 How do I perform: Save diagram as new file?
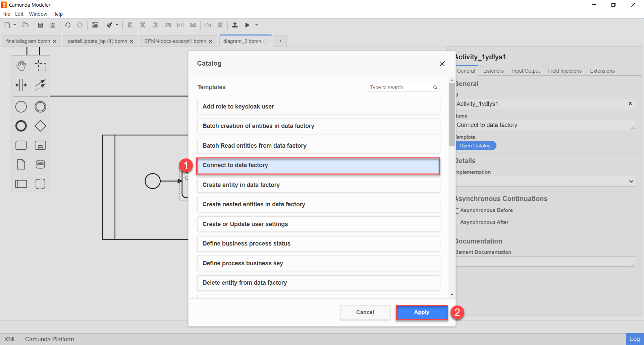[53, 25]
